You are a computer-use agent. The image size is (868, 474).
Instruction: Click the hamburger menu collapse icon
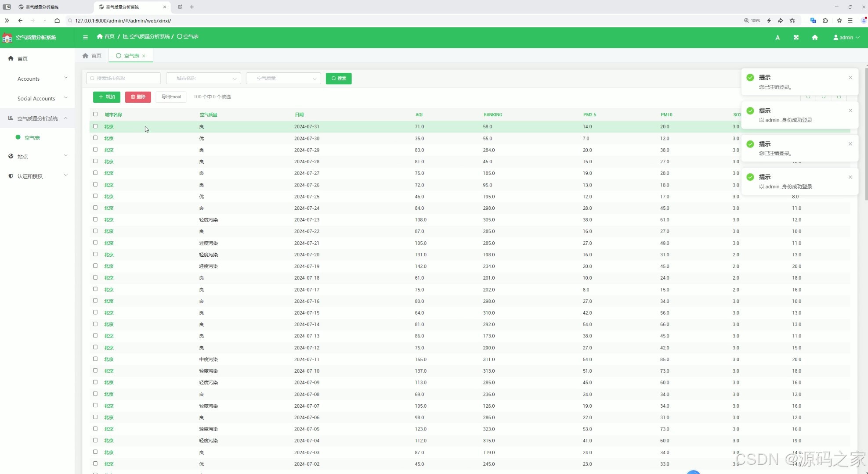coord(85,37)
